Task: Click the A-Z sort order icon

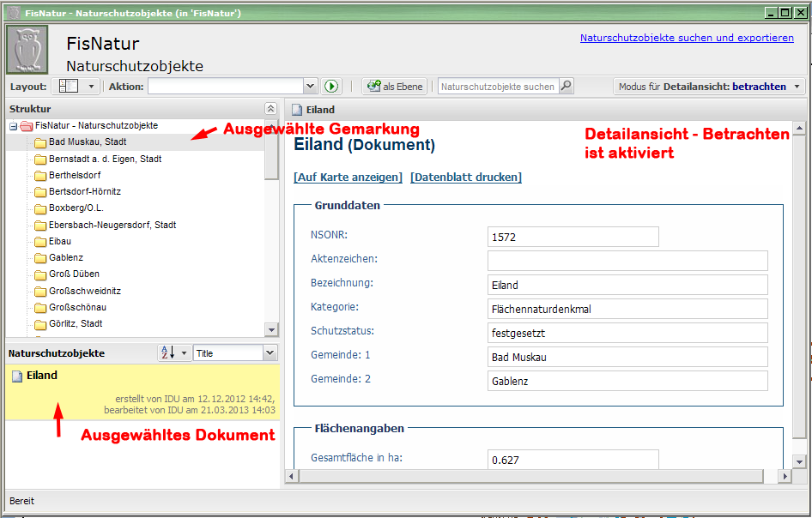Action: pos(169,353)
